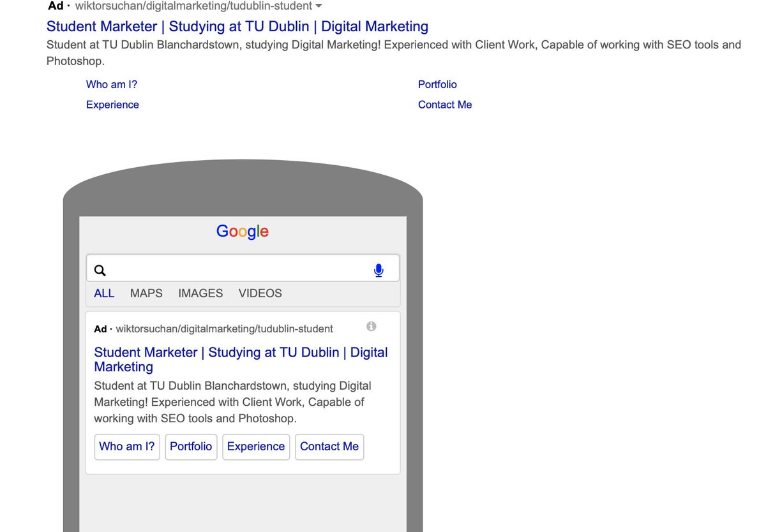Open desktop sitelink Portfolio
Viewport: 766px width, 532px height.
437,84
